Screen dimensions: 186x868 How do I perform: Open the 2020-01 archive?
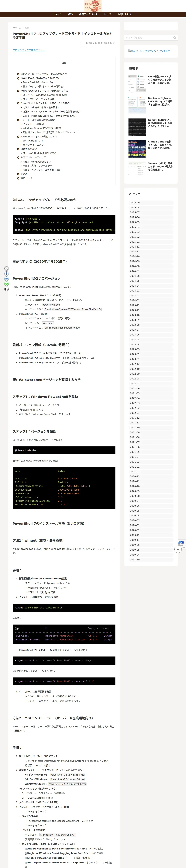tap(151, 530)
